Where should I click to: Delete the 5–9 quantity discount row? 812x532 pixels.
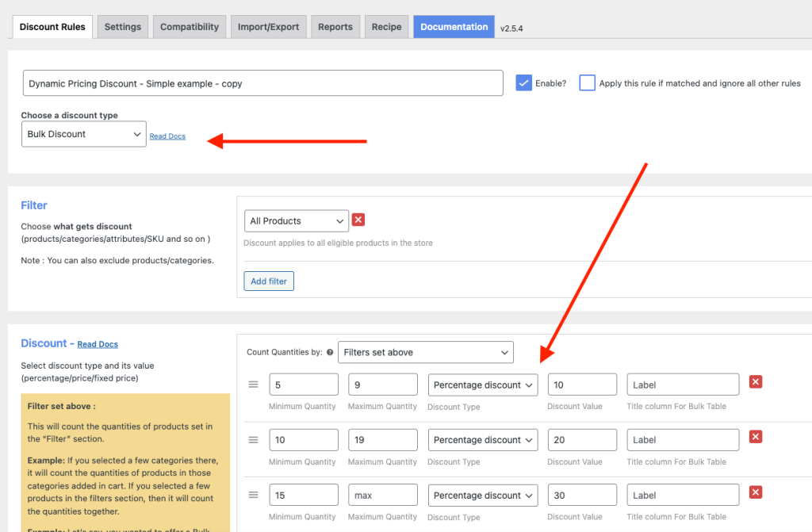click(756, 382)
